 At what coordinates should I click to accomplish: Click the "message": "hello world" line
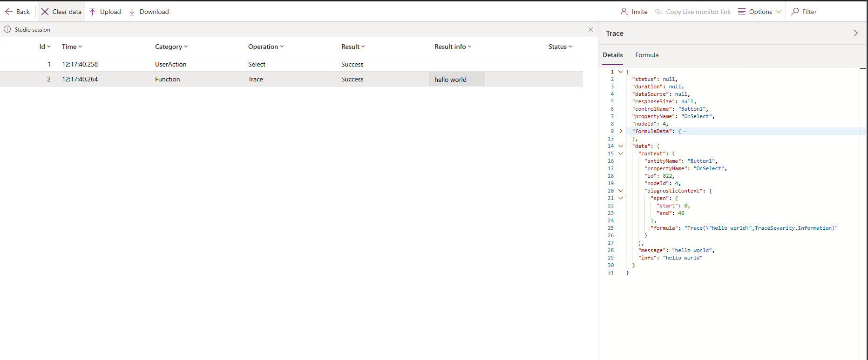[x=676, y=250]
